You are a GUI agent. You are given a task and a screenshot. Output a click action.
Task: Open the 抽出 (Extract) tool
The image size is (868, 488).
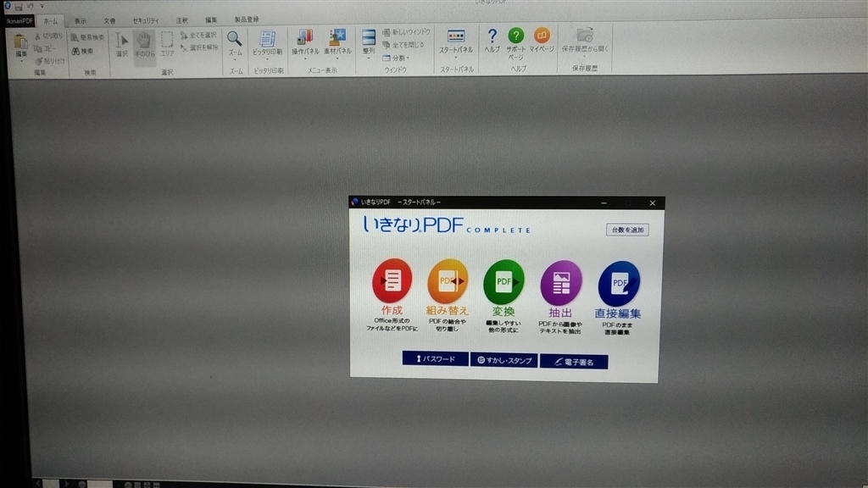point(561,280)
